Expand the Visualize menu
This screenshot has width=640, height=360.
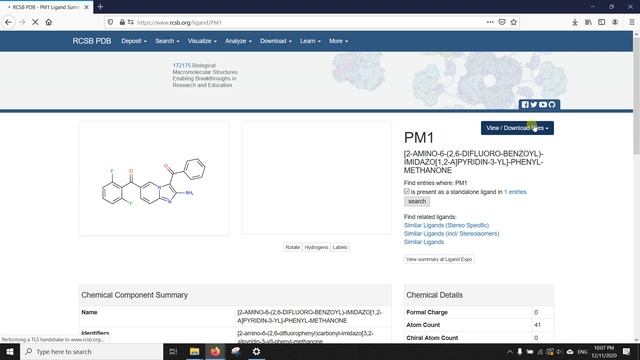coord(202,41)
